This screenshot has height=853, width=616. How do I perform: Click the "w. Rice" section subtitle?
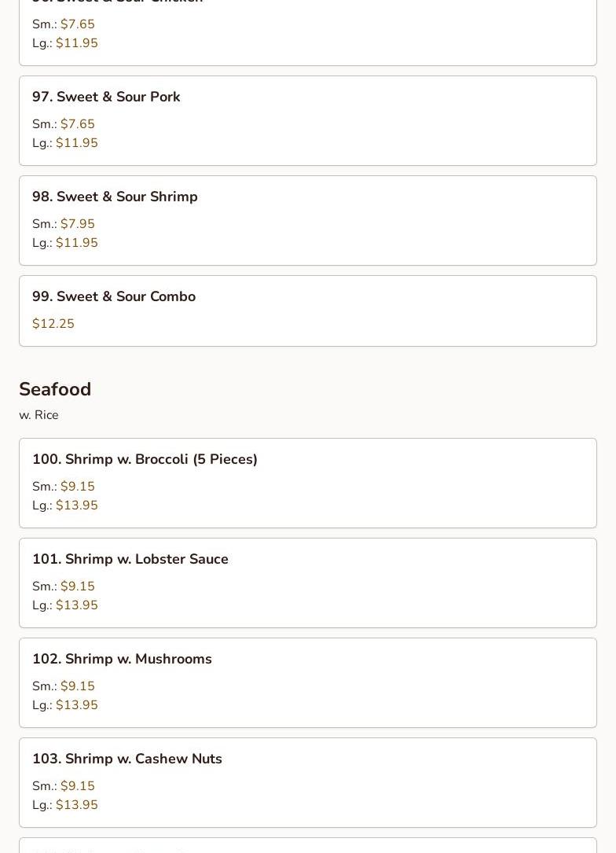[38, 415]
